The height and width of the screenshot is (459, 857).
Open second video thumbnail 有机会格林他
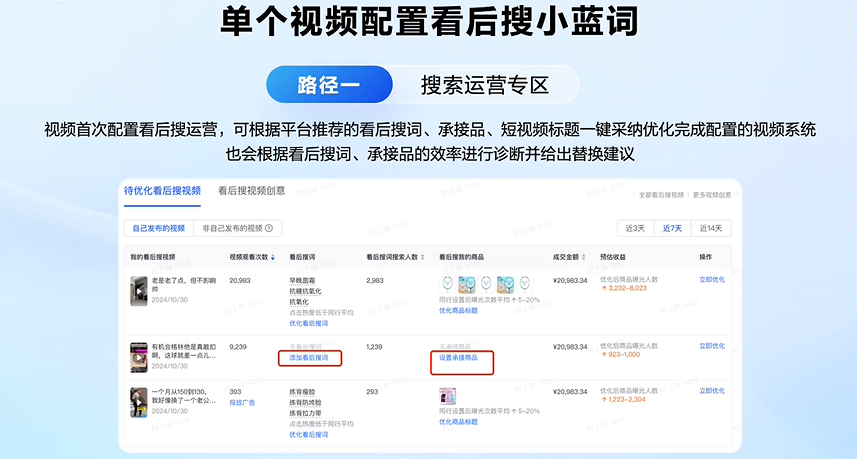tap(138, 357)
